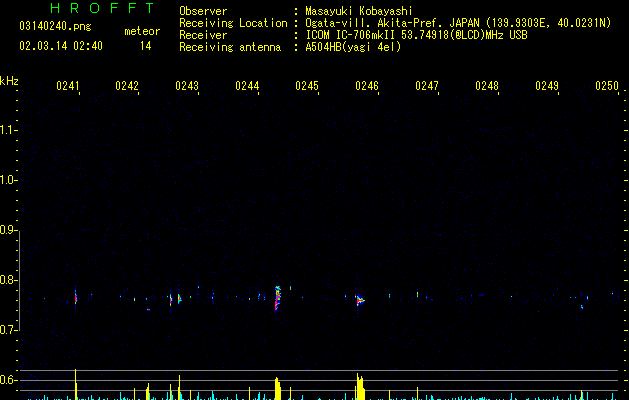The height and width of the screenshot is (400, 629).
Task: Click the meteor echo just before 0246
Action: click(x=360, y=300)
